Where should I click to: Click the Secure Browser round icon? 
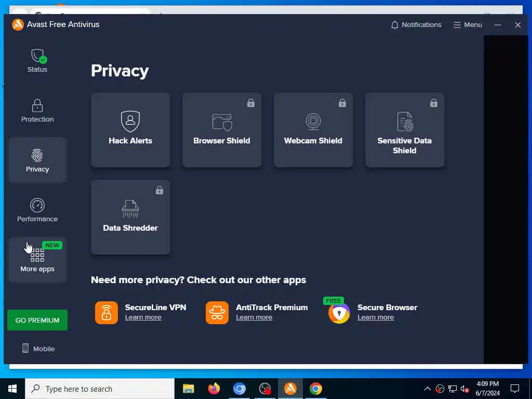click(x=339, y=313)
